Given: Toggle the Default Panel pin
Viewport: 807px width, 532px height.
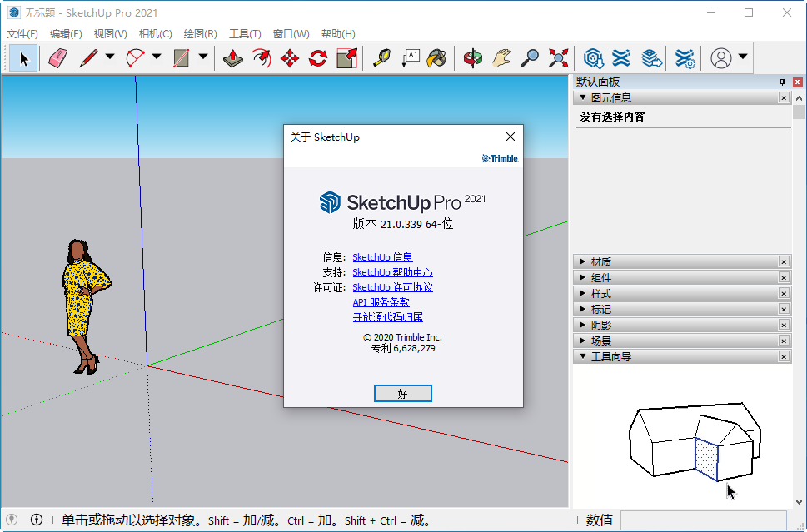Looking at the screenshot, I should coord(783,82).
